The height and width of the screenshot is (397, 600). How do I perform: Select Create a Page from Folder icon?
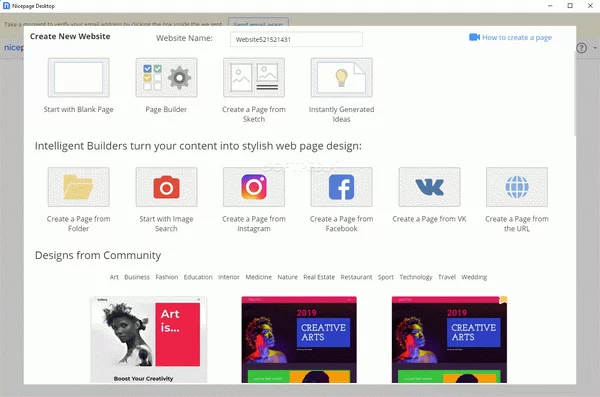[78, 187]
